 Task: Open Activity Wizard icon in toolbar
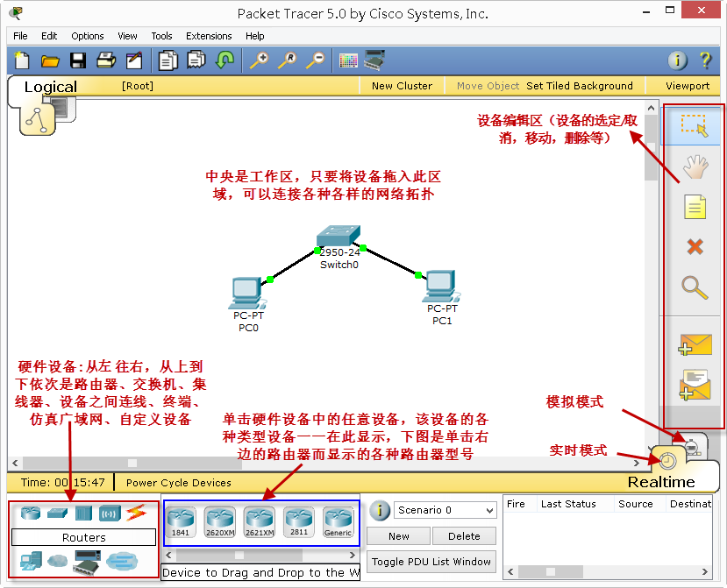coord(134,60)
